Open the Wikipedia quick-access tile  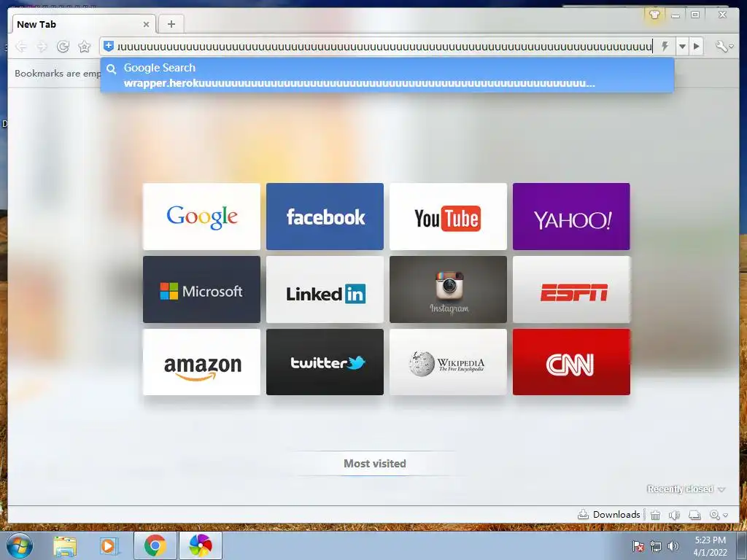(448, 362)
